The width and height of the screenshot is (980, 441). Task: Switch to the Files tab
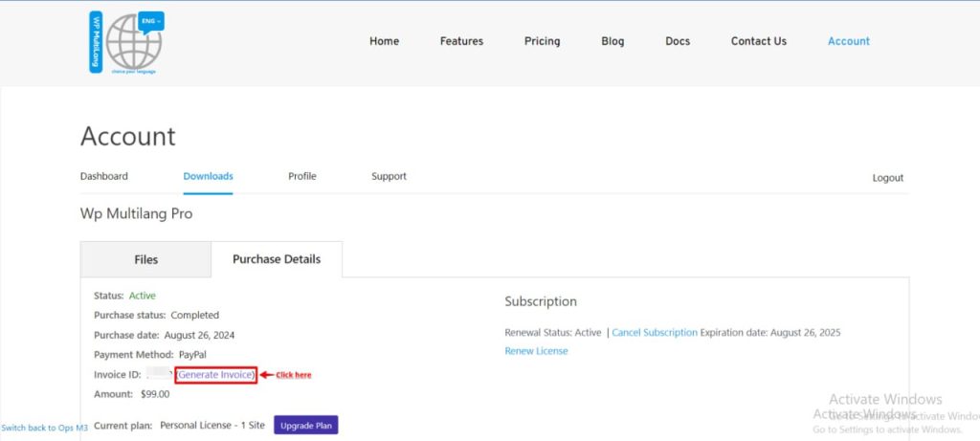pyautogui.click(x=145, y=259)
